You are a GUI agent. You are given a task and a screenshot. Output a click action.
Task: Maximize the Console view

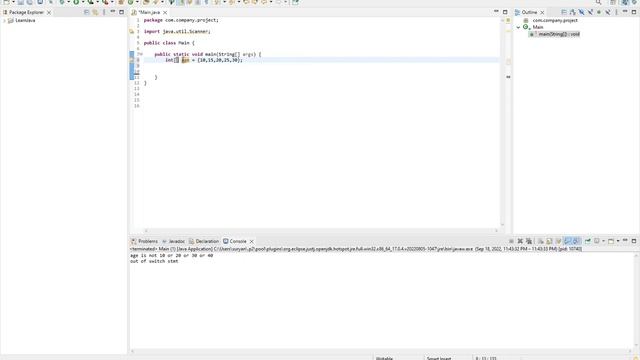tap(634, 241)
